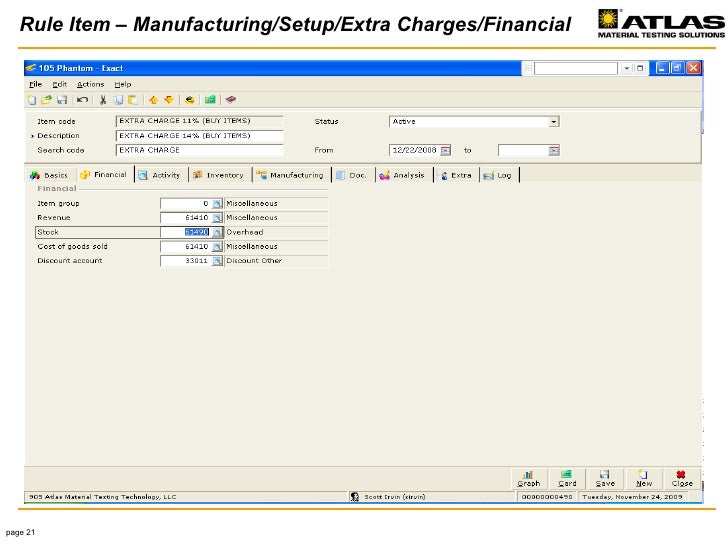Click the Graph button

click(529, 479)
